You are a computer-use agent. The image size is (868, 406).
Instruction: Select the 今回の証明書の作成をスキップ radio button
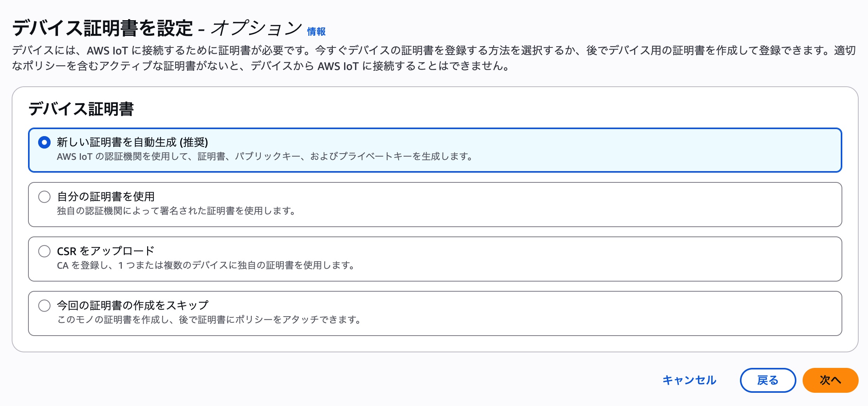coord(44,306)
